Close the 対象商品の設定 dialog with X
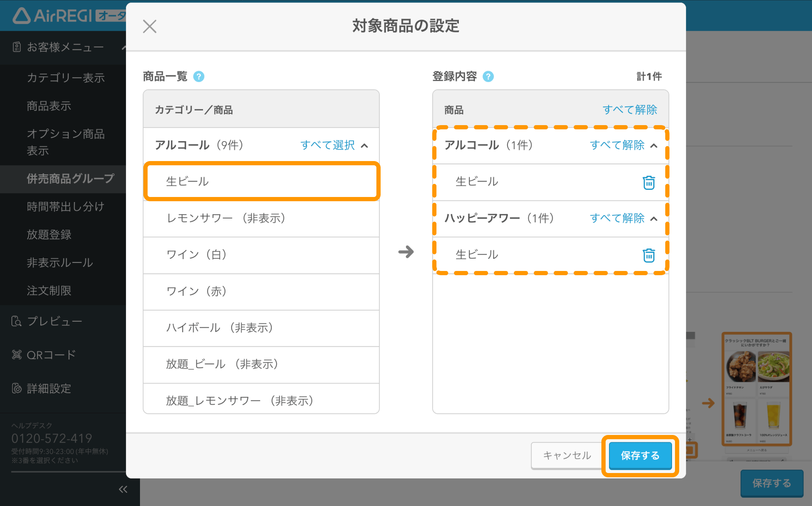The width and height of the screenshot is (812, 506). tap(150, 26)
